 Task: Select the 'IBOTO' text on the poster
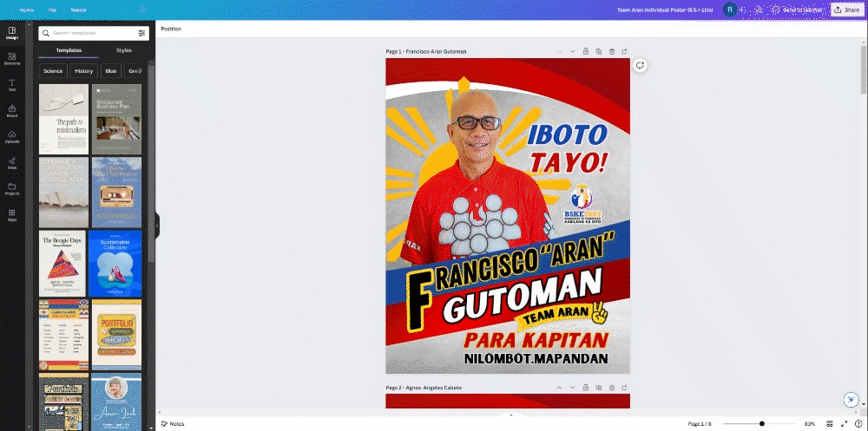click(x=567, y=134)
